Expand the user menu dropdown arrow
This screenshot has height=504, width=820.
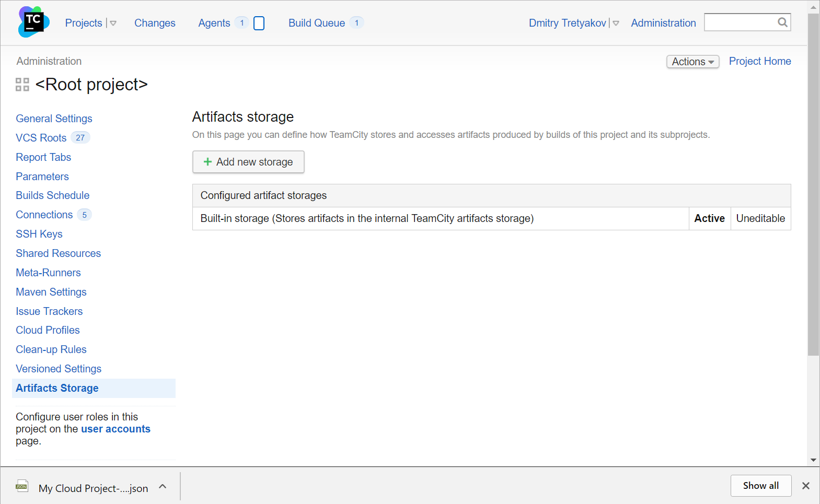(x=616, y=23)
